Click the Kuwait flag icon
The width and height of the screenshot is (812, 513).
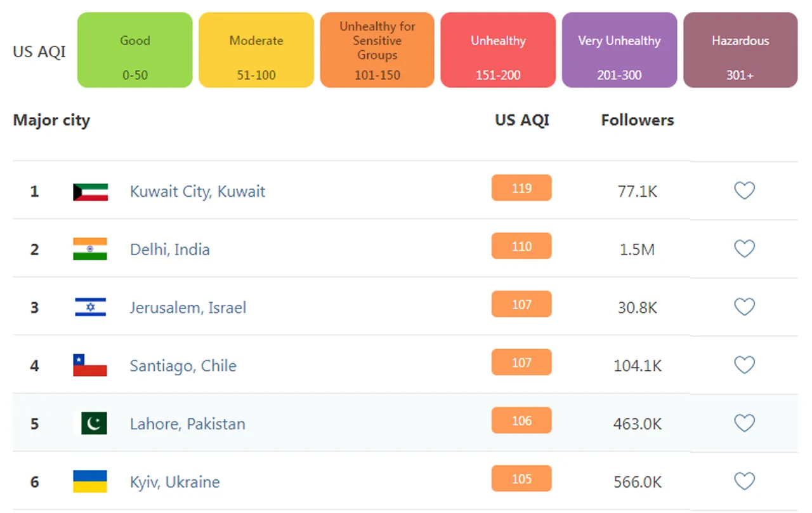tap(90, 192)
